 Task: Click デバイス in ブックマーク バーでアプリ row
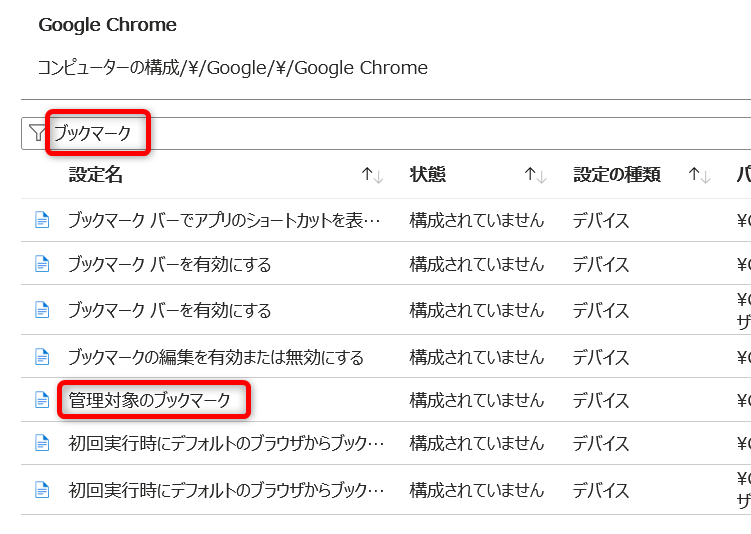tap(601, 220)
